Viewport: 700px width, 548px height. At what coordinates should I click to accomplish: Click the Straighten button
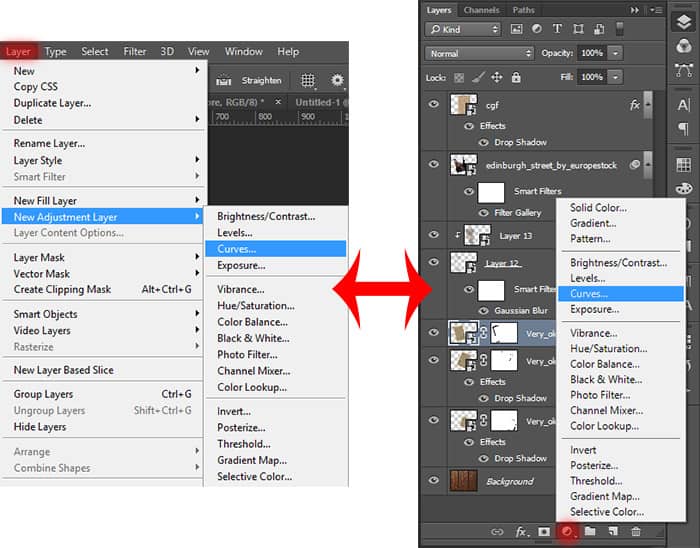click(x=262, y=80)
